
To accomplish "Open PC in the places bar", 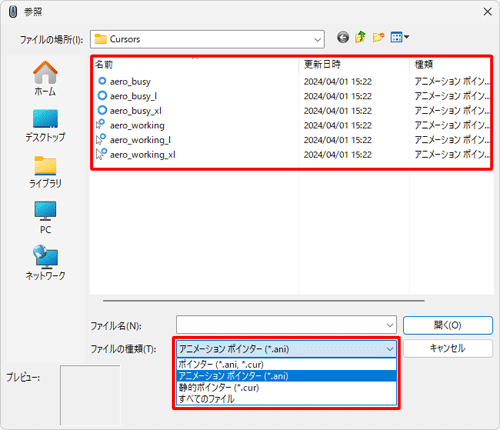I will click(45, 218).
